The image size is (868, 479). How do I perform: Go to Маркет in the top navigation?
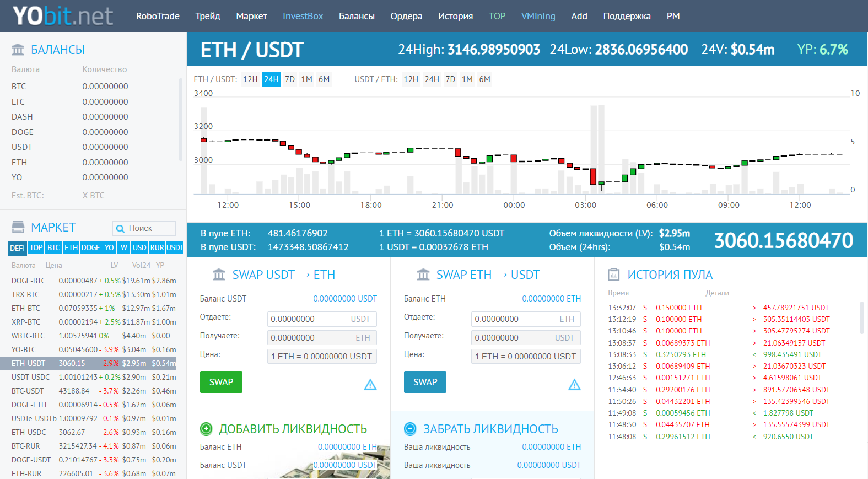(251, 16)
